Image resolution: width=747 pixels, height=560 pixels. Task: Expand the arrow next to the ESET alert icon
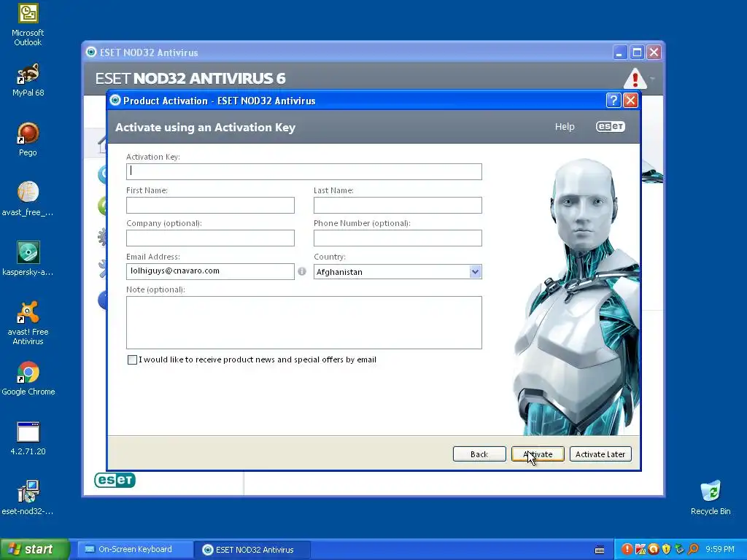[653, 79]
